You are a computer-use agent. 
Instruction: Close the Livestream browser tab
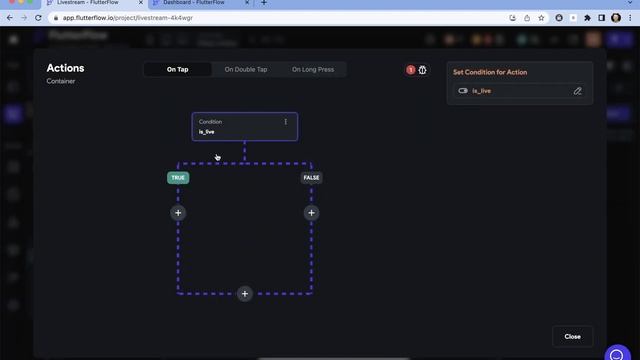[141, 2]
